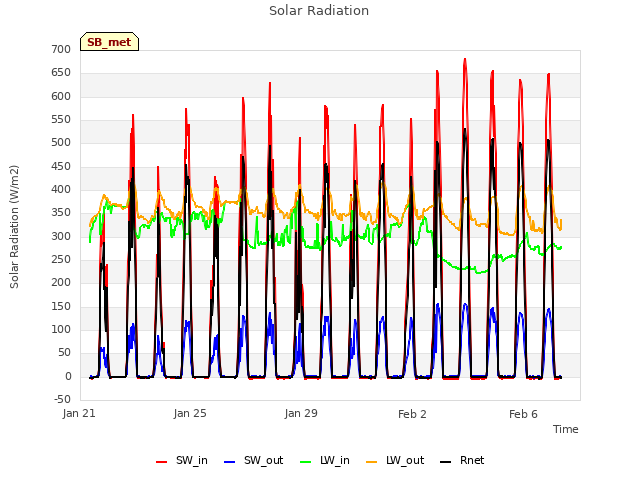Click the 500 y-axis tick label

[x=61, y=143]
